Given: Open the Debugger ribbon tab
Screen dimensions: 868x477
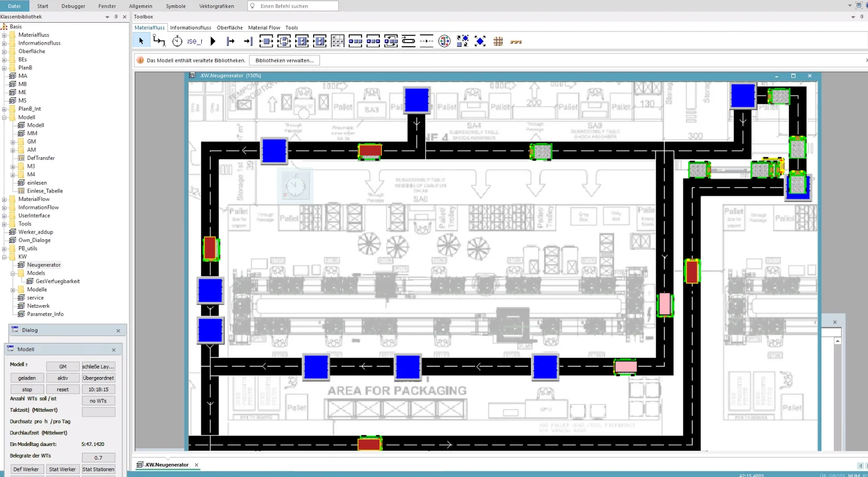Looking at the screenshot, I should 74,6.
